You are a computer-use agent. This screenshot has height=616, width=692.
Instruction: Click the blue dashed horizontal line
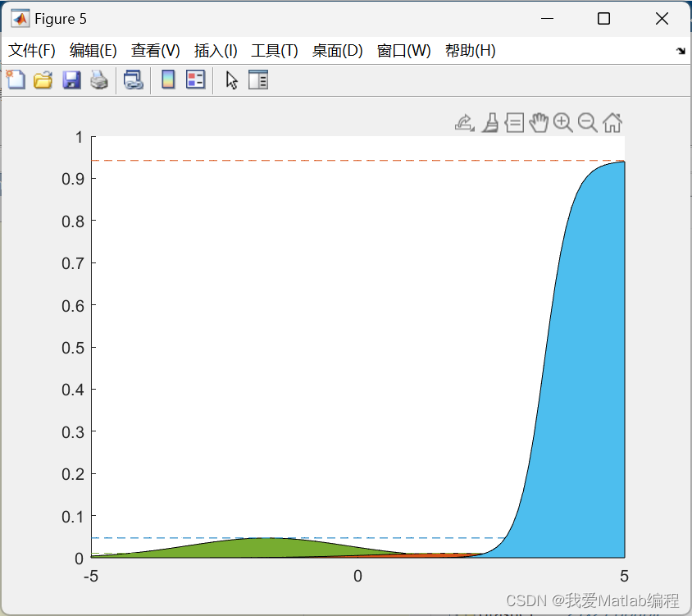(298, 538)
